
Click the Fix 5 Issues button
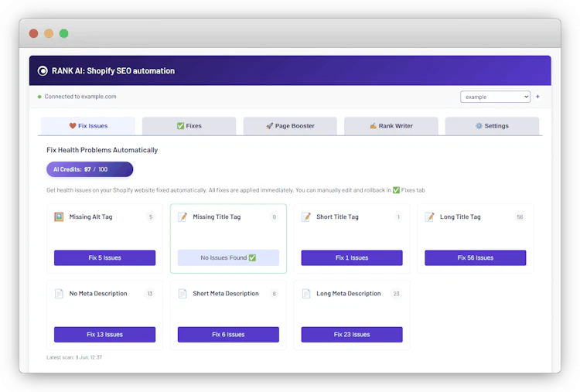104,257
